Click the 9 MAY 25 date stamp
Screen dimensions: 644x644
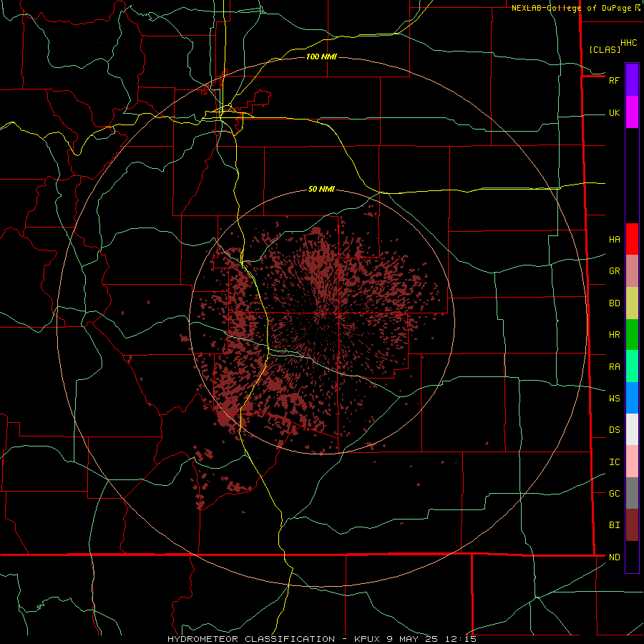click(x=412, y=639)
